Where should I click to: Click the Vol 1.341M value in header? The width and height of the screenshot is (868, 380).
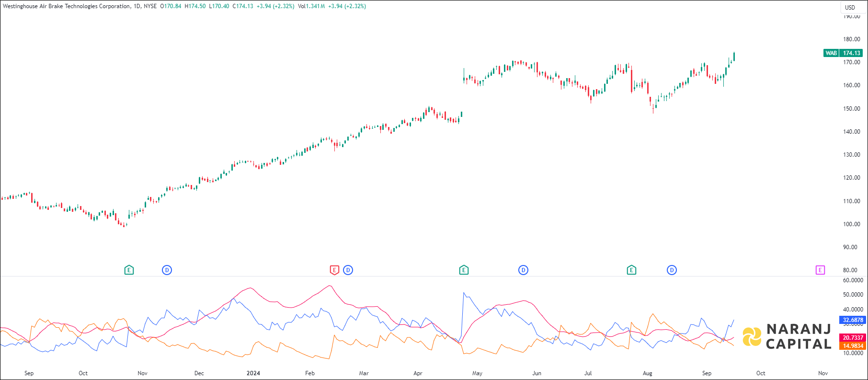tap(311, 6)
